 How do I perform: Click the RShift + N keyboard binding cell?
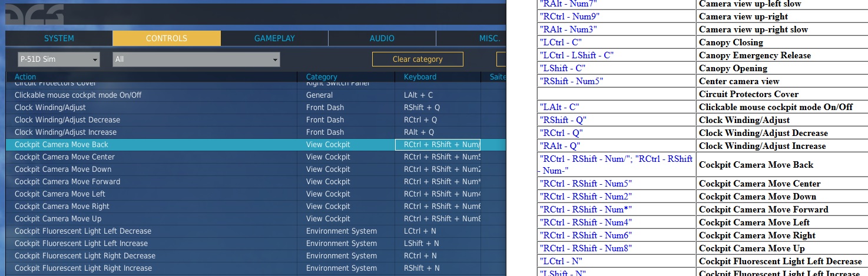coord(438,268)
